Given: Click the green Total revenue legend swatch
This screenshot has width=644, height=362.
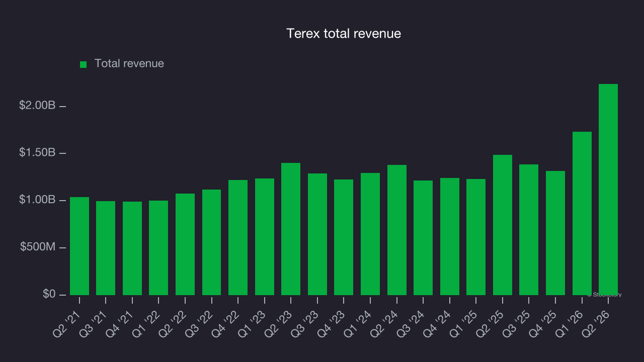Looking at the screenshot, I should (84, 64).
